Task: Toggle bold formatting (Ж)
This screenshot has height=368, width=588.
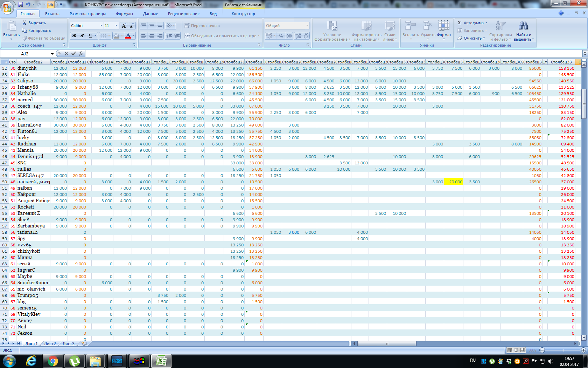Action: 74,36
